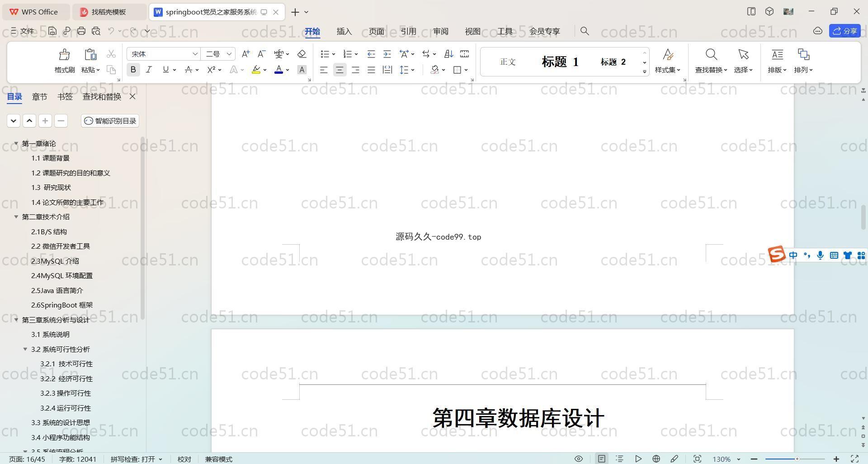Click the eye protection mode icon
The width and height of the screenshot is (868, 464).
[x=578, y=459]
